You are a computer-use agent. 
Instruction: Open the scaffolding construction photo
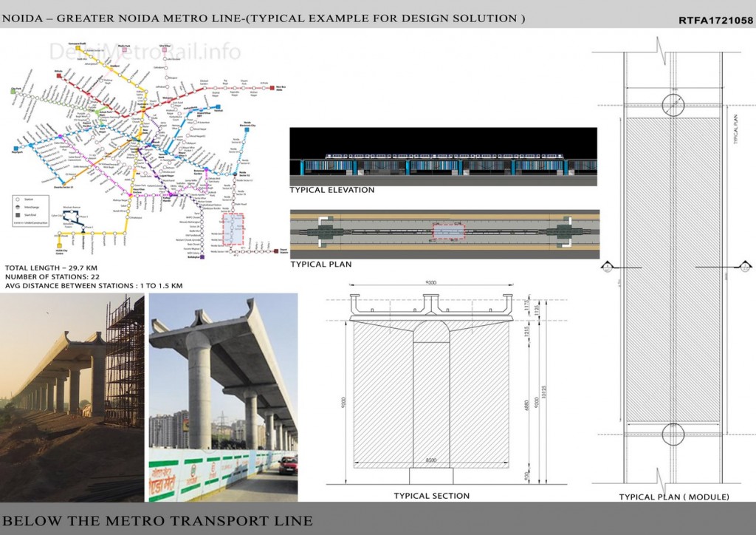pyautogui.click(x=72, y=398)
